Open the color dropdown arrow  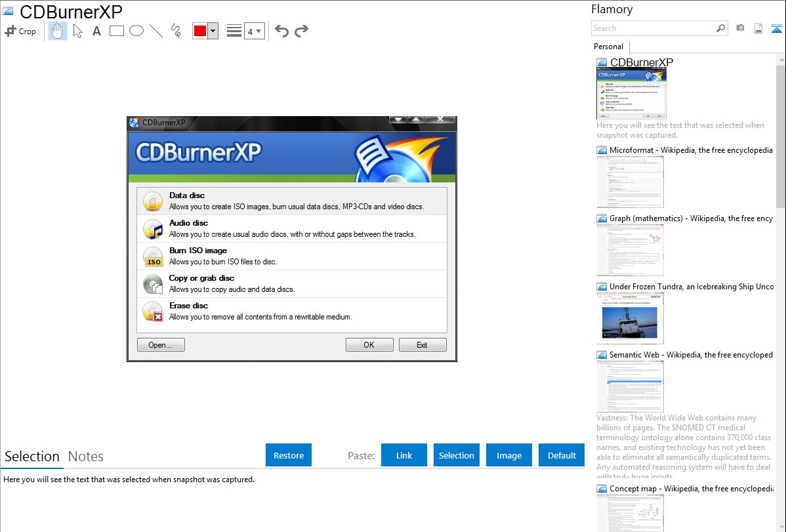pyautogui.click(x=213, y=31)
